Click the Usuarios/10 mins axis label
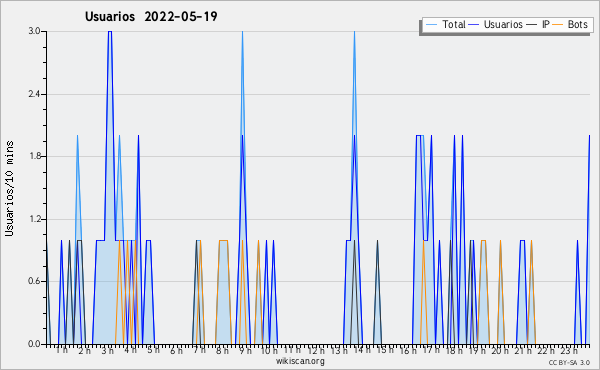 click(9, 188)
